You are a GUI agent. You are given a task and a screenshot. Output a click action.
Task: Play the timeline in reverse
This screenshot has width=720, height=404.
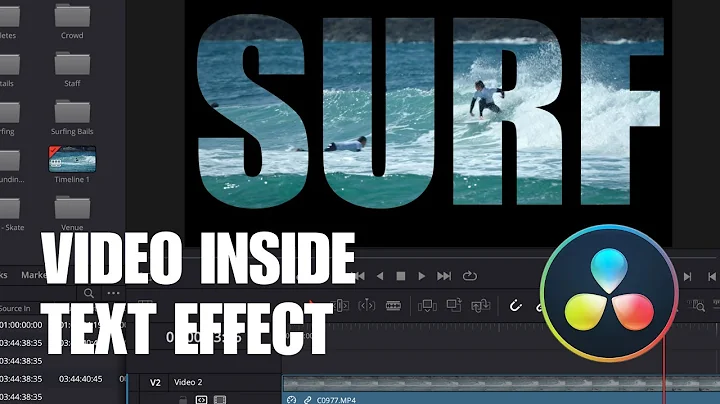pos(380,276)
